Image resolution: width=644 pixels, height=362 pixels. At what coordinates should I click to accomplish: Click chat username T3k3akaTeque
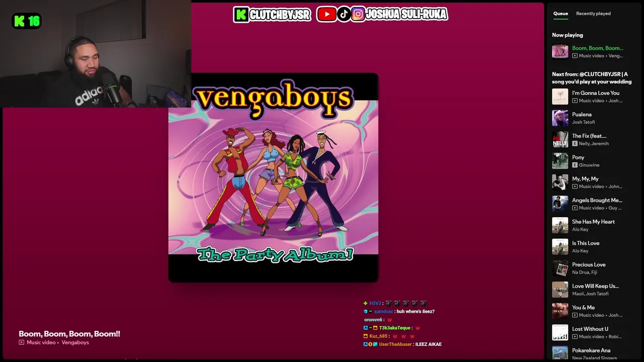coord(394,328)
